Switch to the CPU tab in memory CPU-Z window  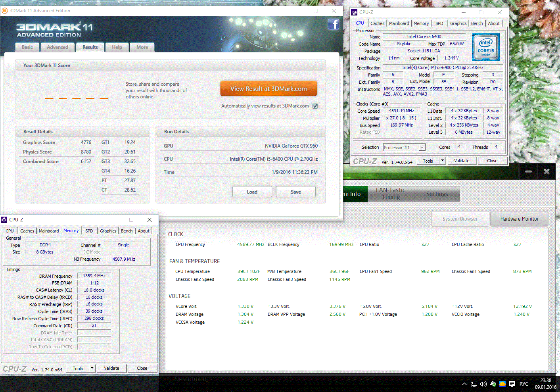(10, 231)
